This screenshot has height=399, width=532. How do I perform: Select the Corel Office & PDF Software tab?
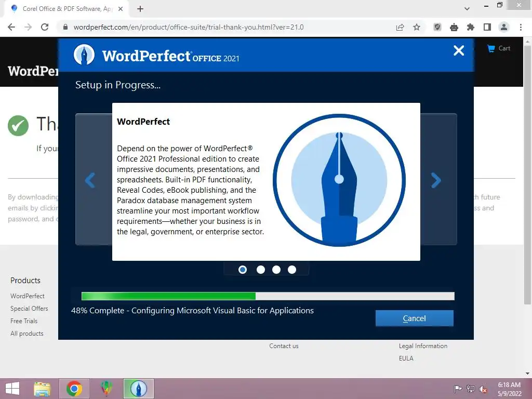[x=66, y=9]
